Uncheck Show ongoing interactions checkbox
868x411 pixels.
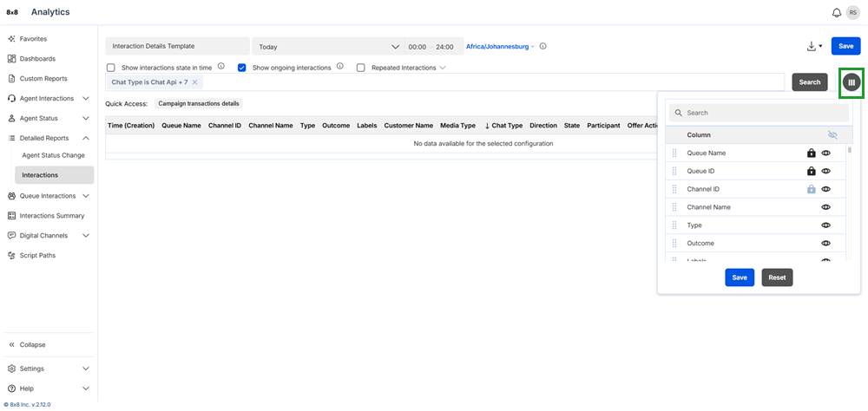coord(242,68)
